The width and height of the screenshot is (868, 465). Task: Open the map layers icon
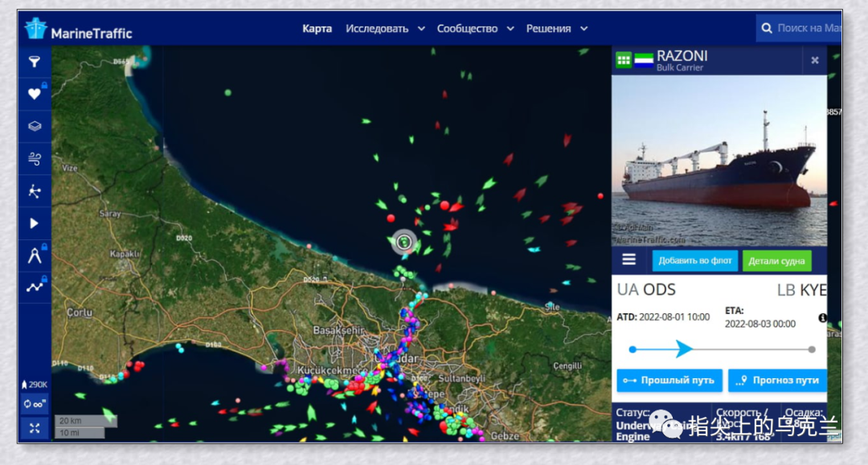35,126
